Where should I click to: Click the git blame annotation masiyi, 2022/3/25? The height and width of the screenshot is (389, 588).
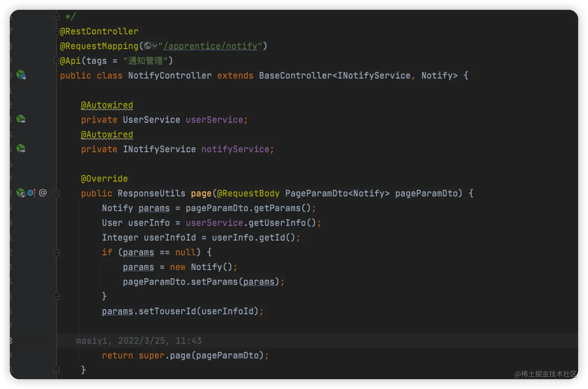tap(139, 341)
